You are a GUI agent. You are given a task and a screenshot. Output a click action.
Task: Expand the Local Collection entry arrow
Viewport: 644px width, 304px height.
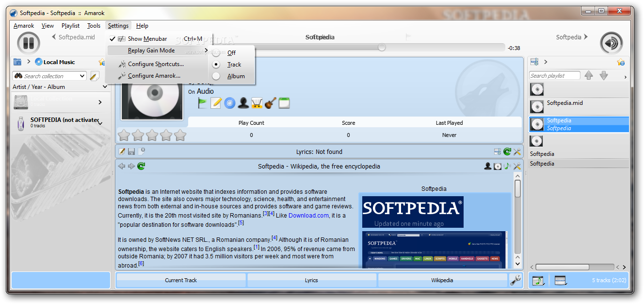click(x=100, y=102)
